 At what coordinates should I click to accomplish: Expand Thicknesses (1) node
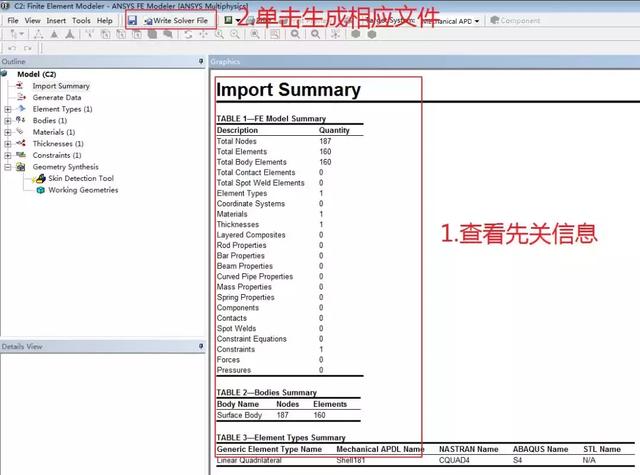(8, 144)
